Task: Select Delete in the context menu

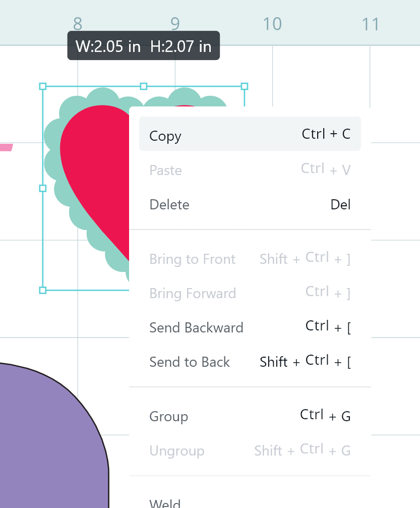Action: pos(169,205)
